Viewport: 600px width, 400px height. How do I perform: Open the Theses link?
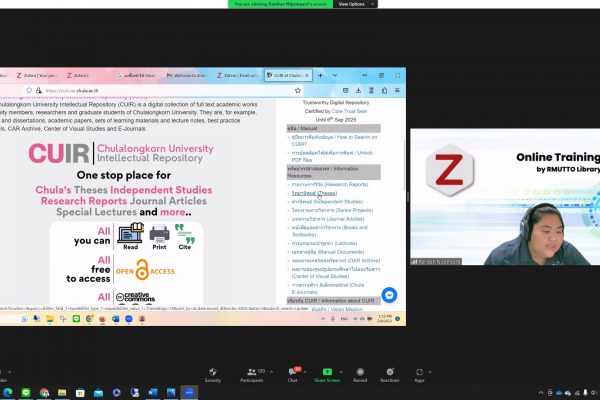(314, 193)
